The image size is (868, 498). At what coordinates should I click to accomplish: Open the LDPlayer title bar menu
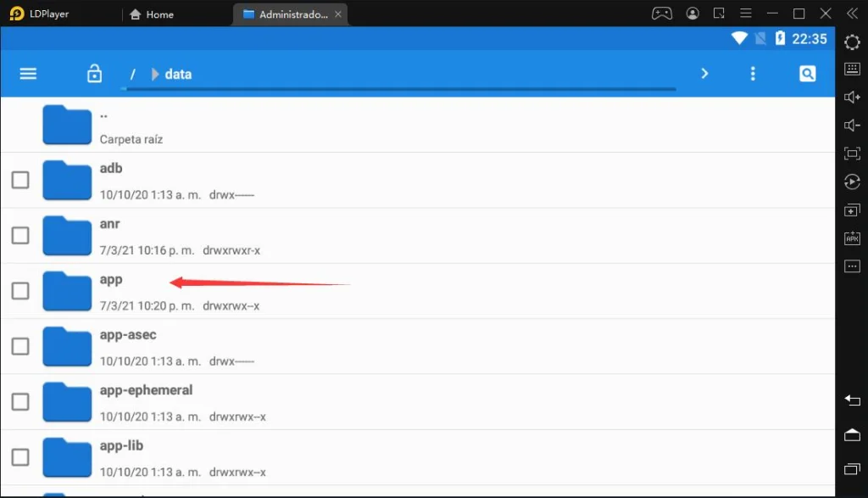[746, 14]
